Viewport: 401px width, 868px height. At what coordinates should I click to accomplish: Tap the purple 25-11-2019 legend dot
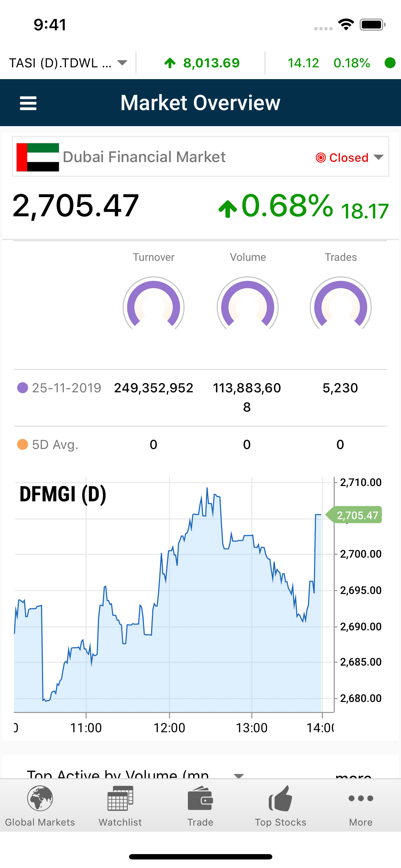23,388
